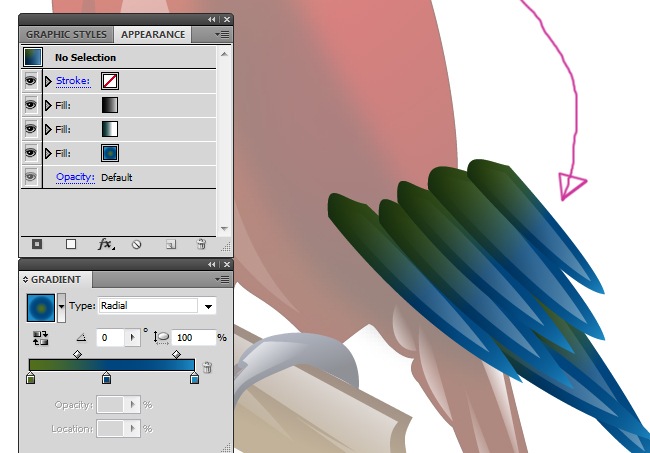Click the Opacity link in Appearance
650x453 pixels.
[75, 177]
